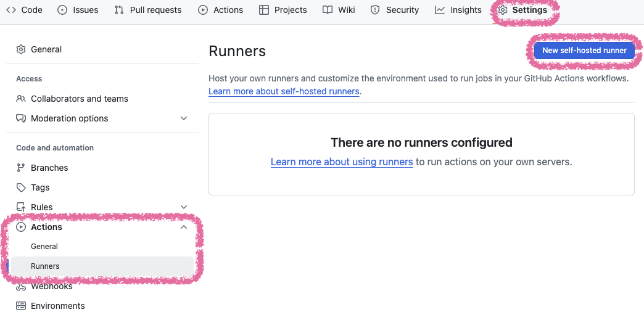Open Learn more about using runners link
The image size is (644, 320).
(x=342, y=162)
